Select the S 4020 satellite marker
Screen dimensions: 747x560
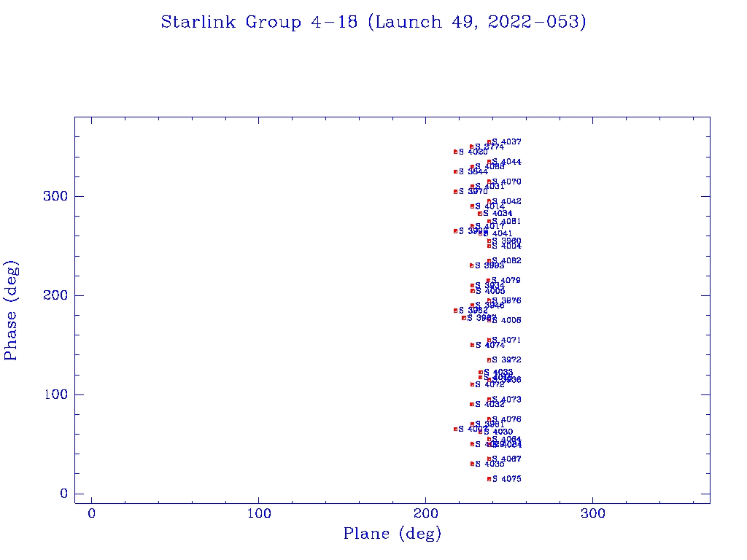(455, 152)
